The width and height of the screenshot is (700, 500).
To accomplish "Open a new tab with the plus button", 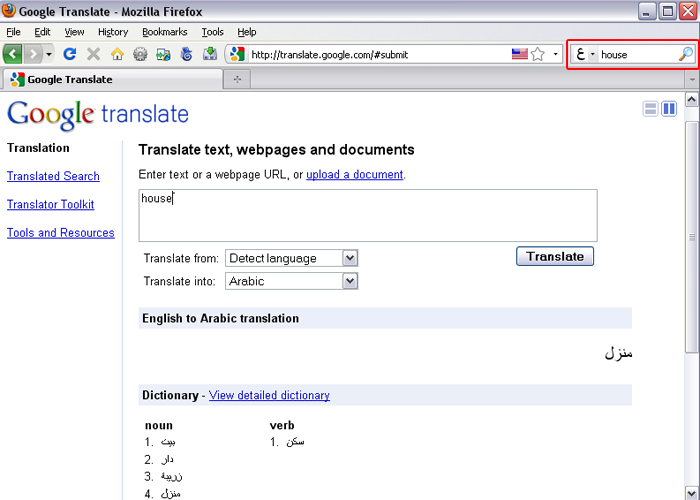I will click(237, 79).
